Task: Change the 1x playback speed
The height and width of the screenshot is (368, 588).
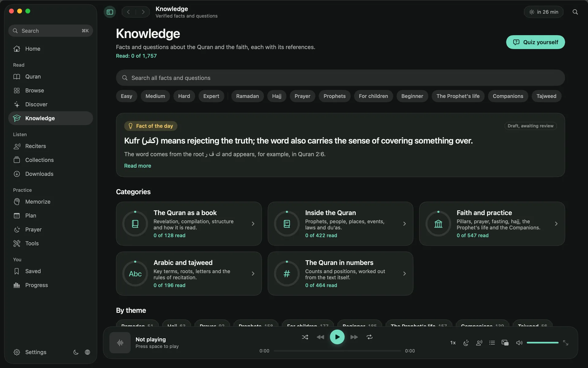Action: (453, 343)
